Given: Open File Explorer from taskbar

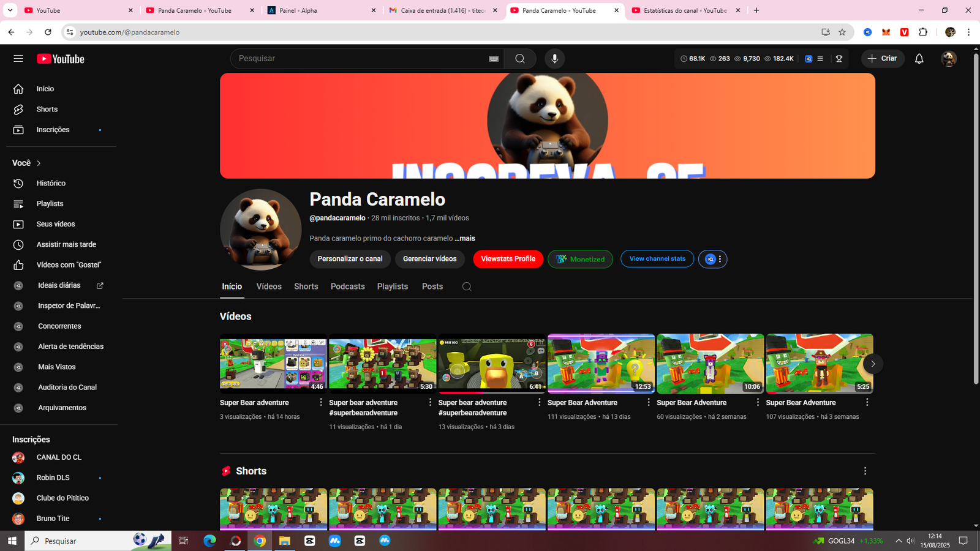Looking at the screenshot, I should (285, 541).
